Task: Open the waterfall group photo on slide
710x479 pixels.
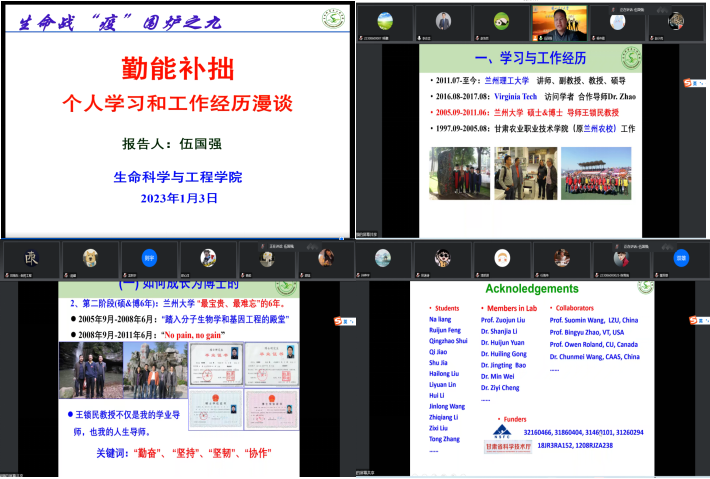Action: click(455, 171)
